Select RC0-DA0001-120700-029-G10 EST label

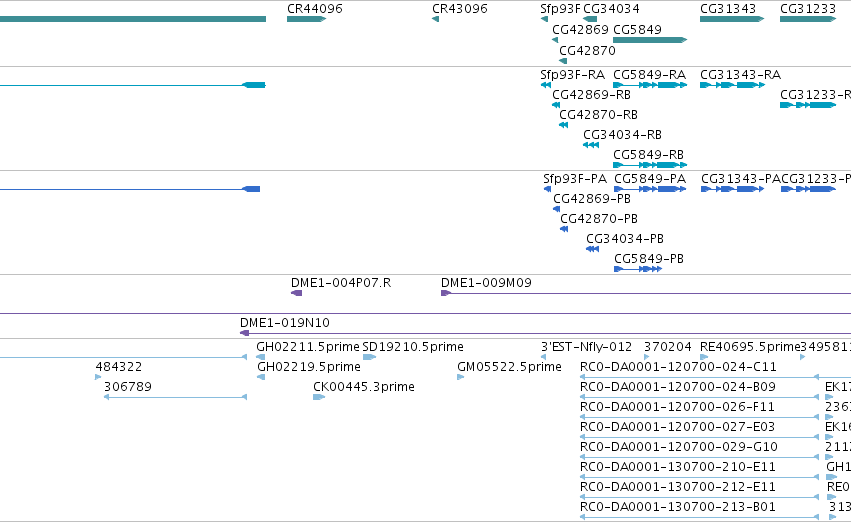tap(678, 447)
